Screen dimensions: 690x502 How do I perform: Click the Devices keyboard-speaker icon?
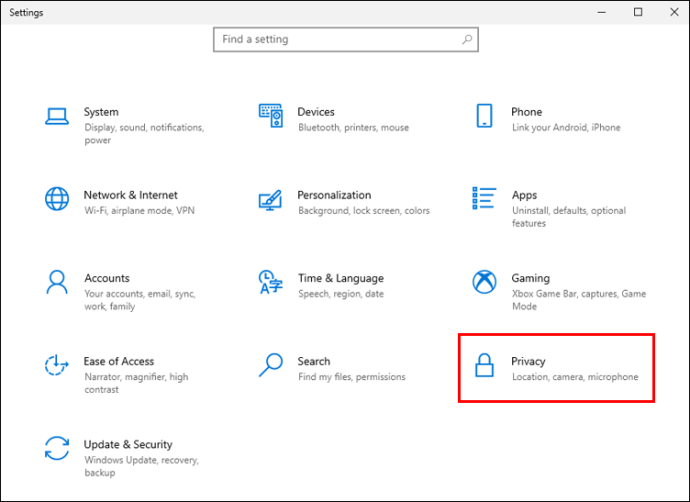pyautogui.click(x=271, y=116)
